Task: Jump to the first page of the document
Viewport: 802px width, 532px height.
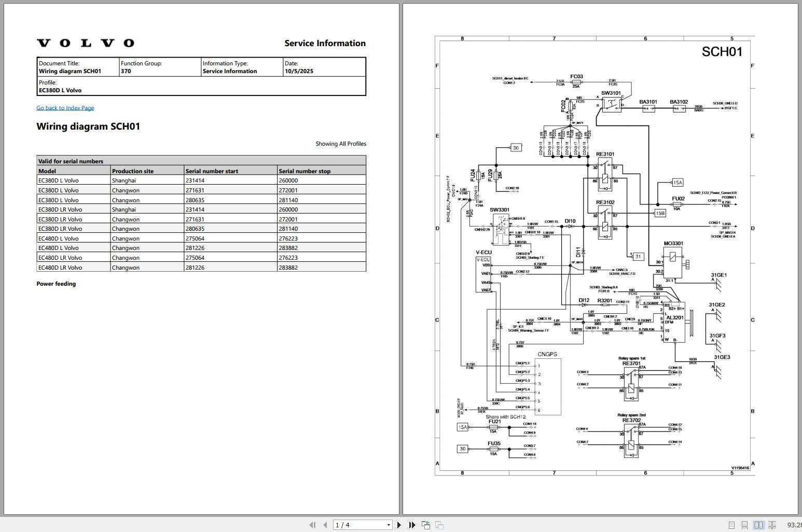Action: point(312,525)
